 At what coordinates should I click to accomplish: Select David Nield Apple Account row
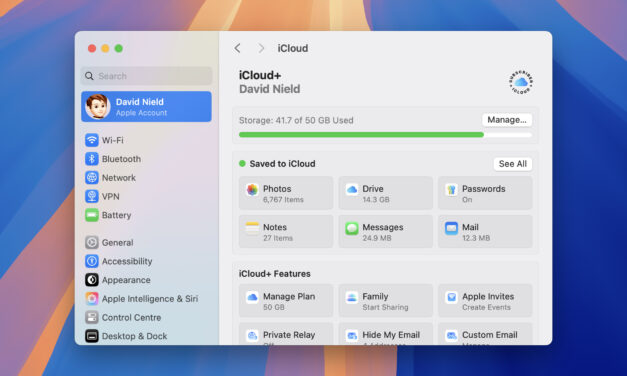(x=146, y=107)
